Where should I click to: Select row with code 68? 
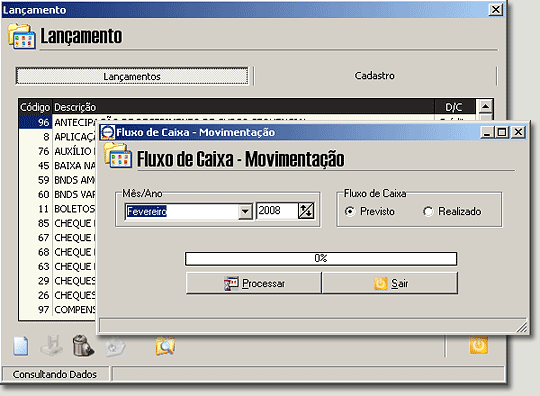58,252
